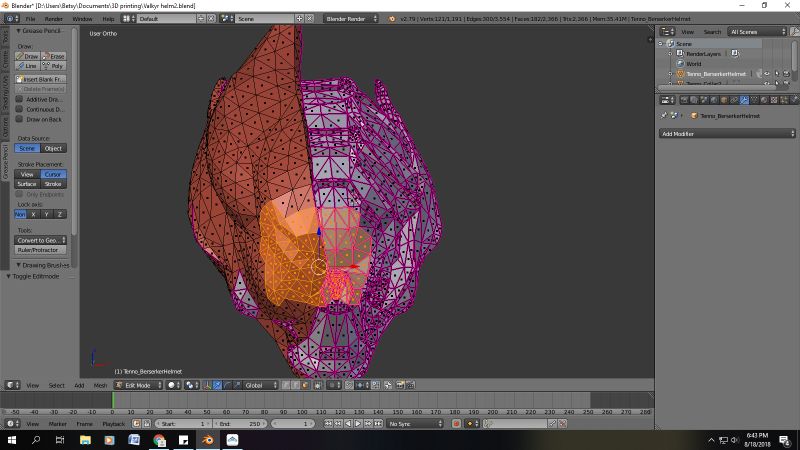This screenshot has height=450, width=800.
Task: Set stroke placement to Cursor
Action: [x=54, y=174]
